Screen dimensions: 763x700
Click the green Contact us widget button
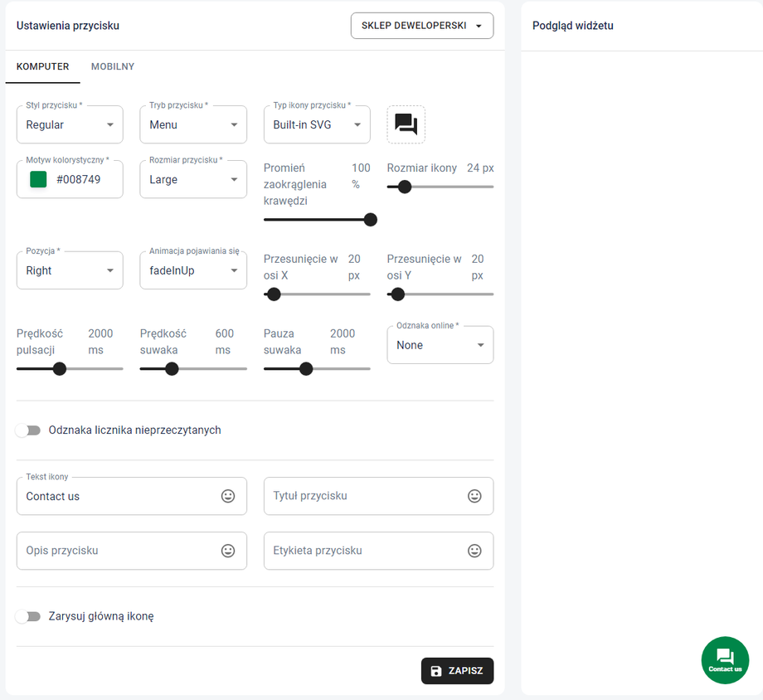click(x=725, y=660)
